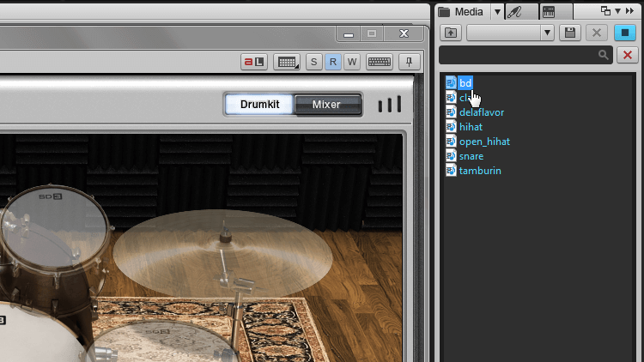This screenshot has width=644, height=362.
Task: Click the file icon next to snare
Action: pyautogui.click(x=451, y=156)
